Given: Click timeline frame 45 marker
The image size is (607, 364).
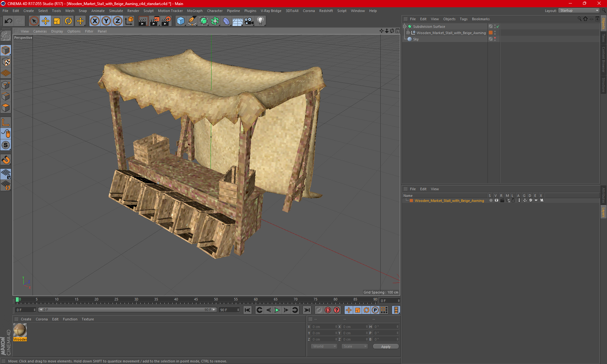Looking at the screenshot, I should click(196, 299).
